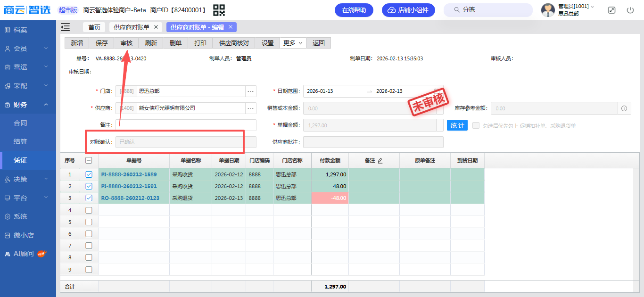The height and width of the screenshot is (297, 644).
Task: Collapse the sidebar with the menu toggle icon
Action: (x=66, y=27)
